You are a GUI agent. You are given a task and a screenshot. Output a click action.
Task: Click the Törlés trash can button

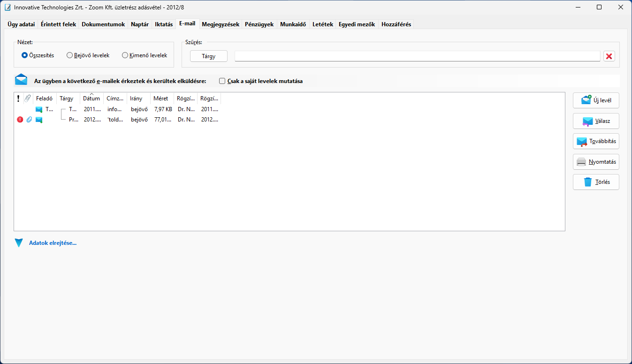coord(596,182)
